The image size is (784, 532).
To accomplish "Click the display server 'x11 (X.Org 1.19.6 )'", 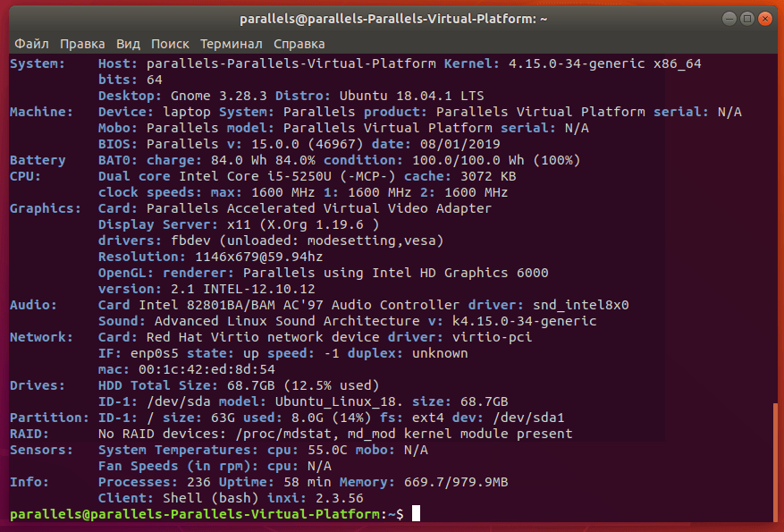I will point(303,224).
